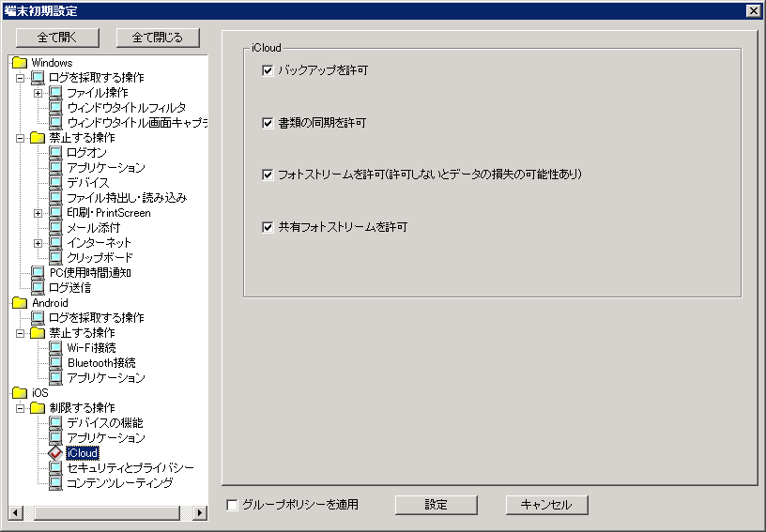
Task: Click the checked iCloud item icon
Action: click(55, 453)
